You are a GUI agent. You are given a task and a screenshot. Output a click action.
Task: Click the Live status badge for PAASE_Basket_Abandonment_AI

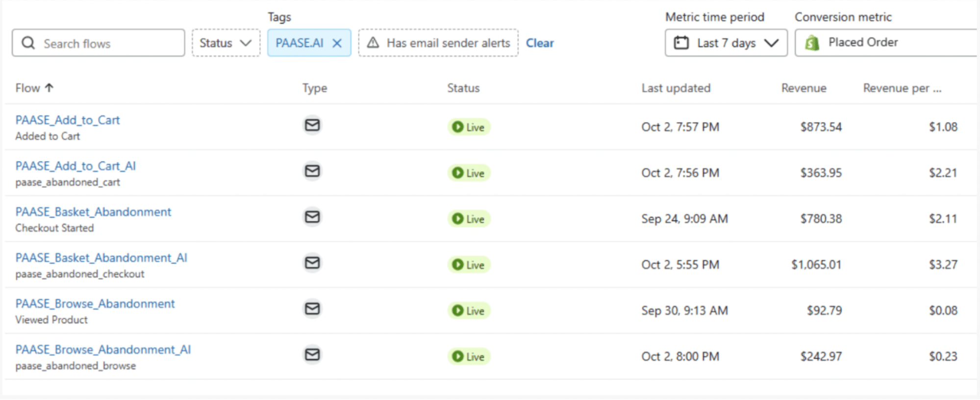tap(469, 265)
